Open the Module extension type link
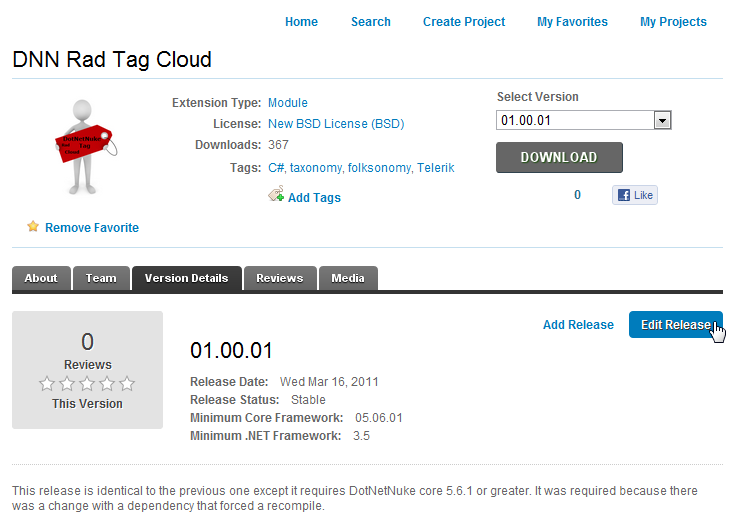 [287, 103]
